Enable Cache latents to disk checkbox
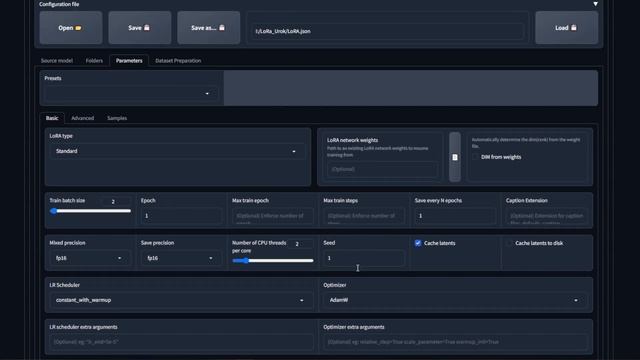Viewport: 640px width, 360px height. click(509, 243)
